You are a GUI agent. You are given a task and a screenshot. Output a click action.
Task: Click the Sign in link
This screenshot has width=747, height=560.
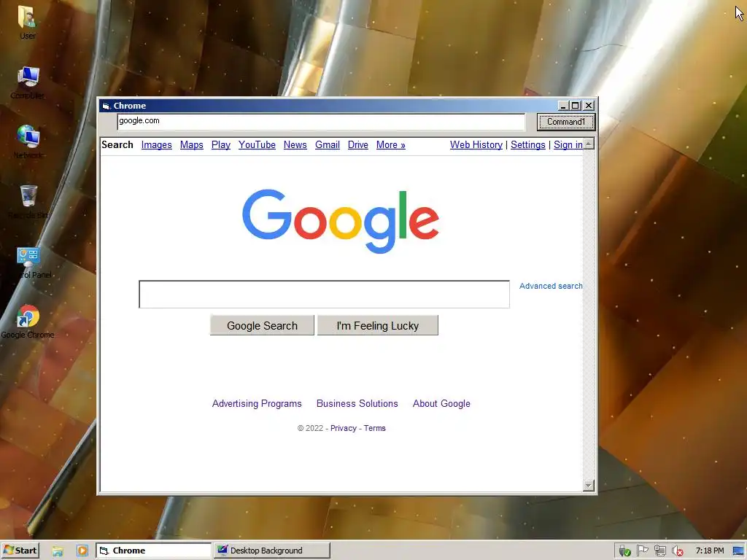coord(568,145)
